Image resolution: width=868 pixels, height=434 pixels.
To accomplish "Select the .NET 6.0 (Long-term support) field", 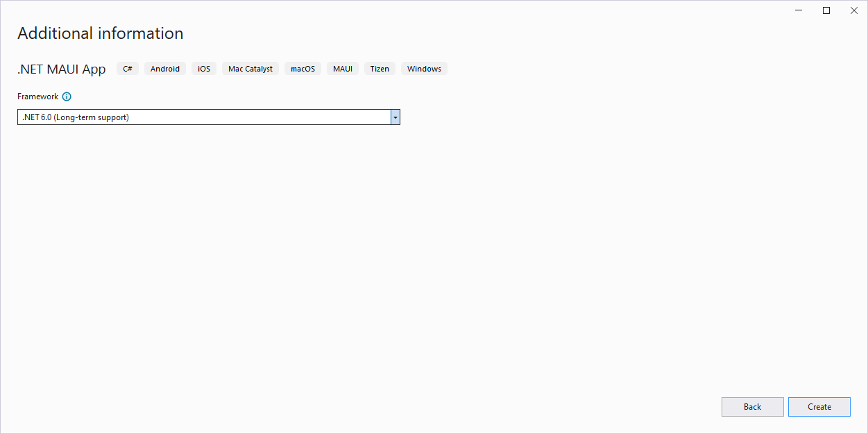I will [203, 117].
